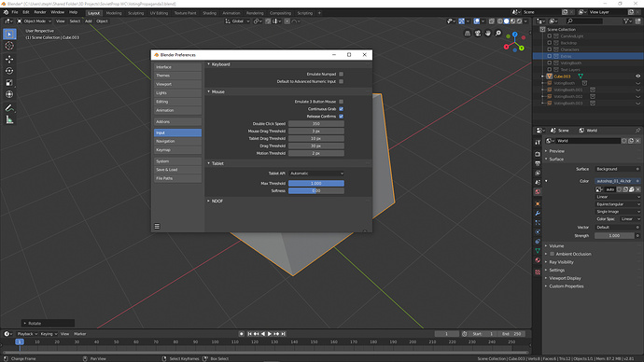This screenshot has width=644, height=362.
Task: Open the Single Image source dropdown
Action: tap(618, 212)
